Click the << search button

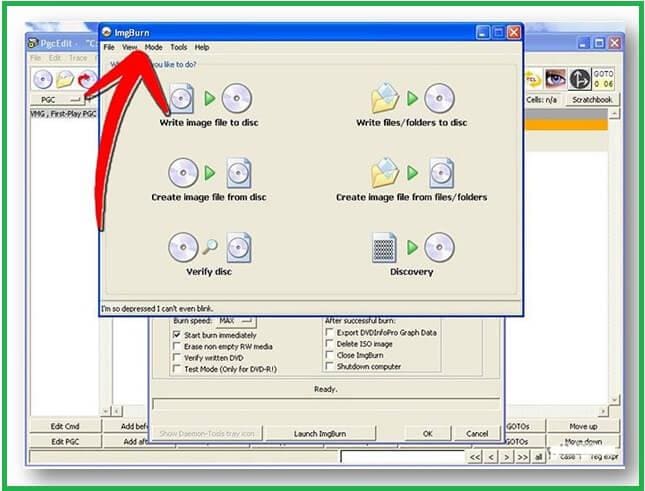[475, 456]
